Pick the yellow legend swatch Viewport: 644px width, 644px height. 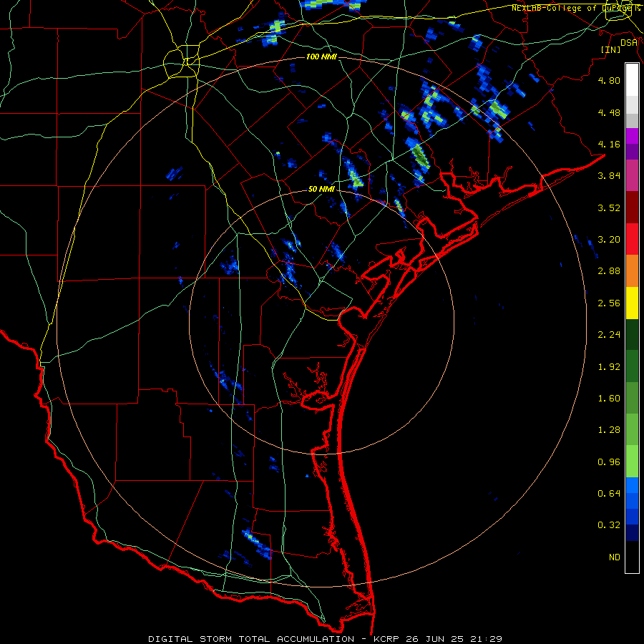coord(632,303)
